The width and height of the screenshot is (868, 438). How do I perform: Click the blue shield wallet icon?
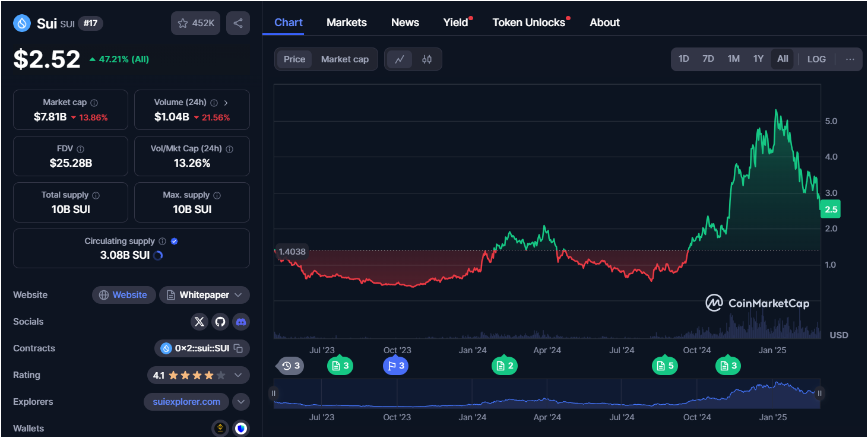(x=240, y=428)
